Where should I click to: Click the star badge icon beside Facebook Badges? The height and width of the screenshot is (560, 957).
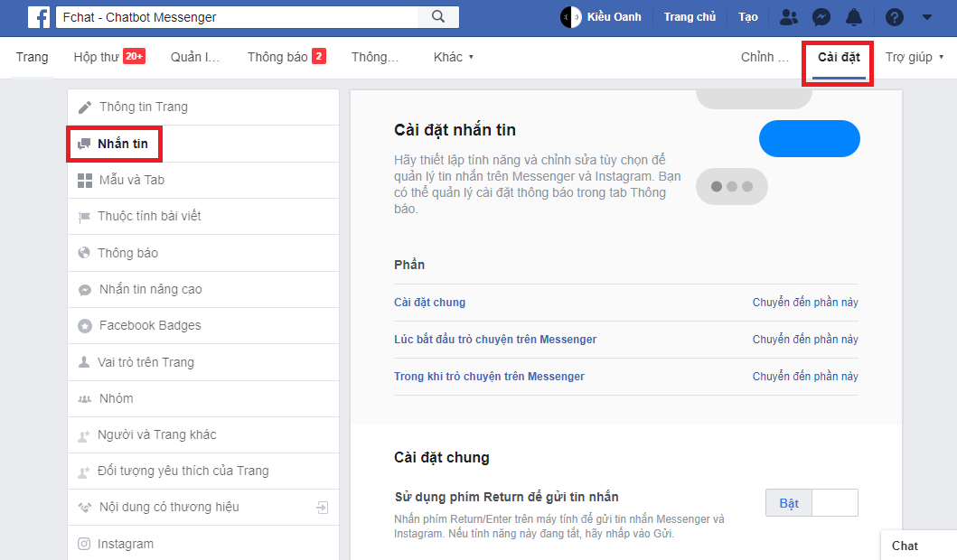point(85,326)
